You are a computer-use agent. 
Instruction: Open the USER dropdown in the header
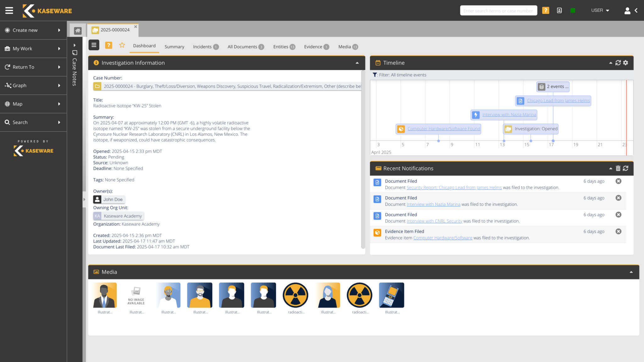(x=599, y=10)
